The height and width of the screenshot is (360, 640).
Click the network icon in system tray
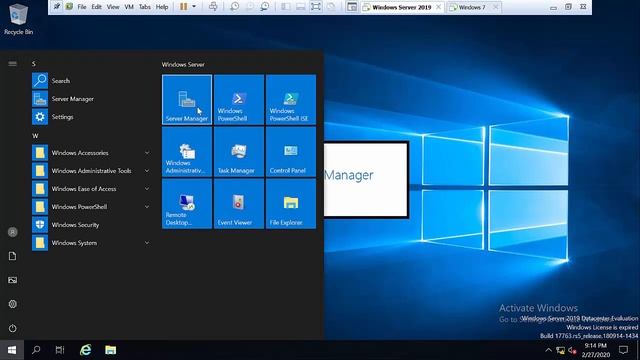pyautogui.click(x=560, y=350)
